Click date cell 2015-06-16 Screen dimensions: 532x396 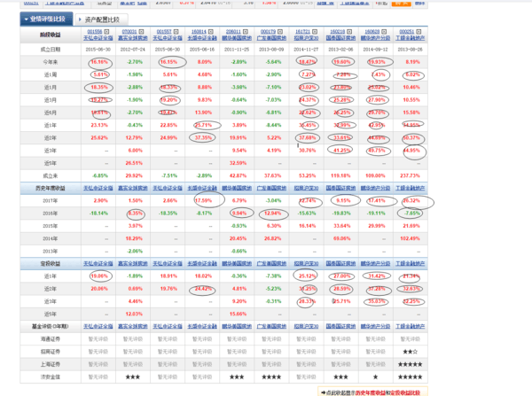click(x=202, y=50)
